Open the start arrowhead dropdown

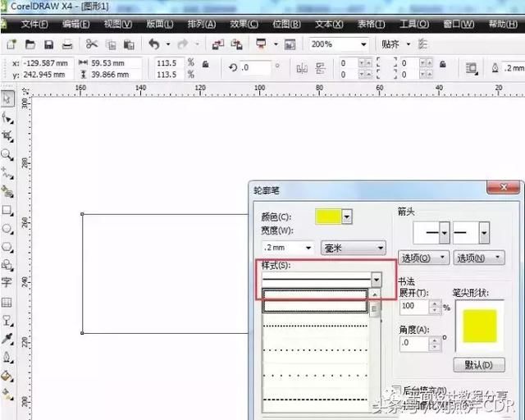pos(445,232)
